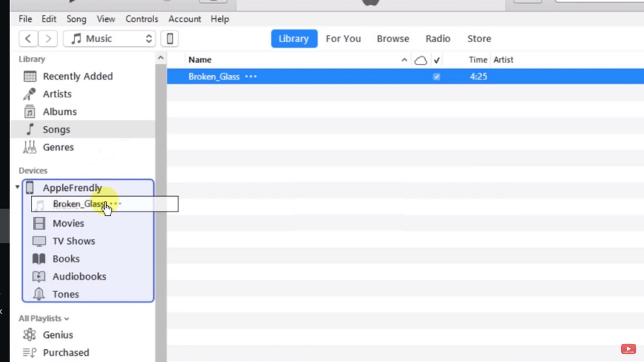The height and width of the screenshot is (362, 644).
Task: Click the back navigation button
Action: coord(28,39)
